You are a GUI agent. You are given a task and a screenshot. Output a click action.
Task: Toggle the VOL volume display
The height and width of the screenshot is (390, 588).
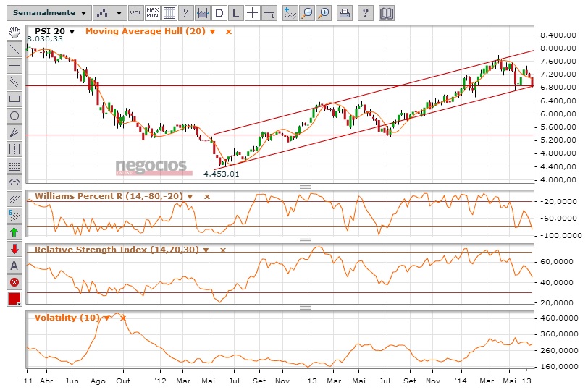coord(135,13)
